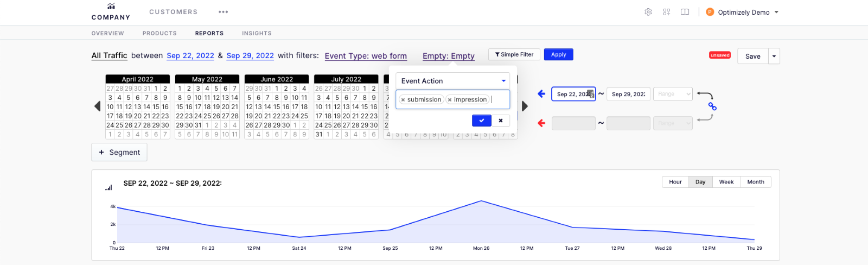Click the red left arrow icon

pos(541,123)
